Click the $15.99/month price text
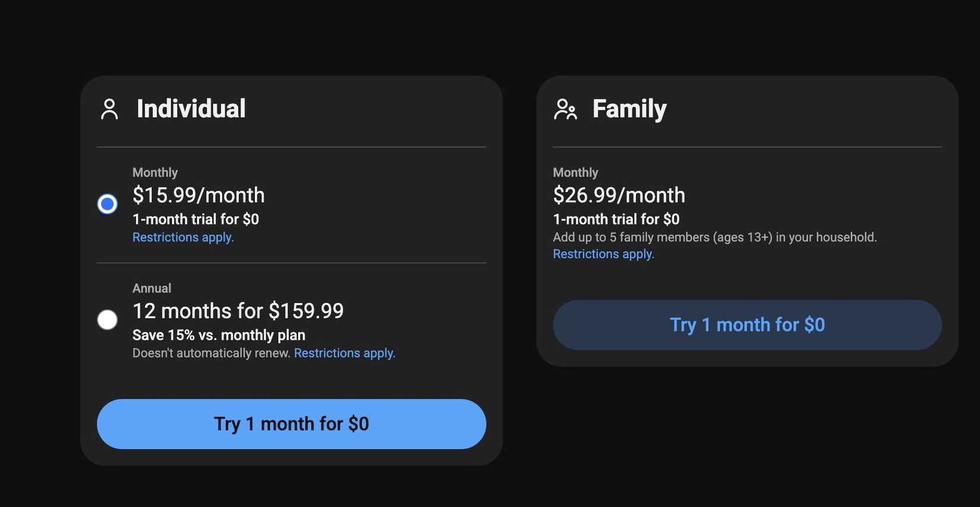This screenshot has width=980, height=507. pyautogui.click(x=198, y=195)
